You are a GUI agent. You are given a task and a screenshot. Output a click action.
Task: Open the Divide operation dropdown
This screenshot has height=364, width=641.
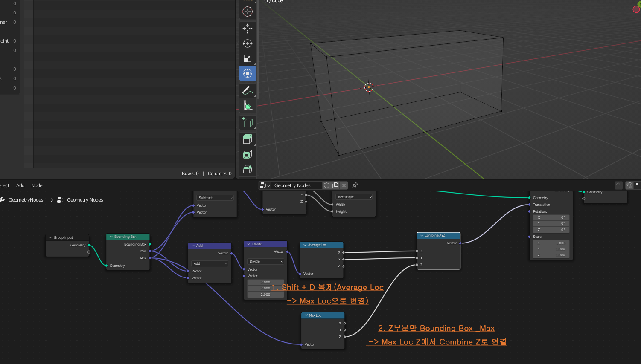click(x=266, y=261)
